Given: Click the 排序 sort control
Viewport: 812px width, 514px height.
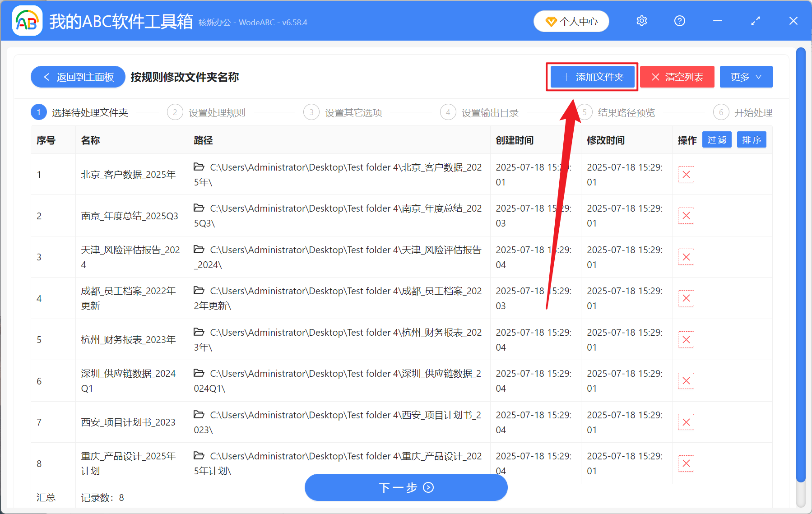Looking at the screenshot, I should pos(751,140).
